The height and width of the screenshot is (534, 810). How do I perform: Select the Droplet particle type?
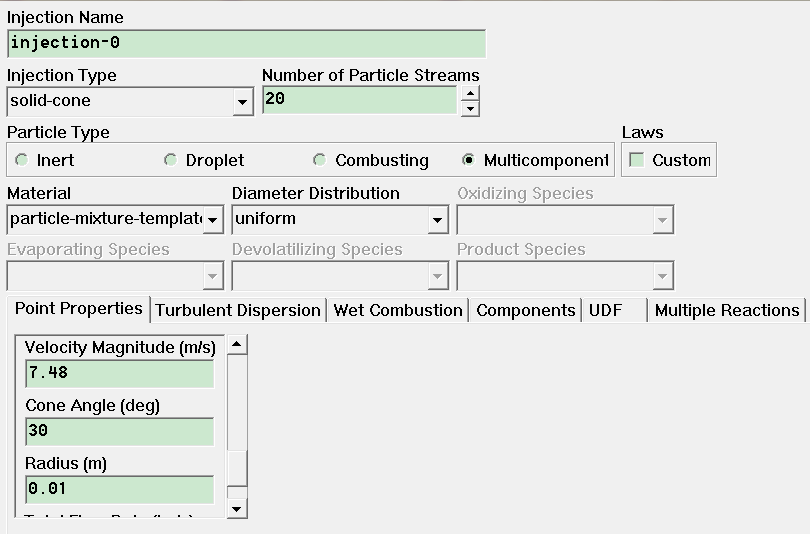click(x=172, y=160)
